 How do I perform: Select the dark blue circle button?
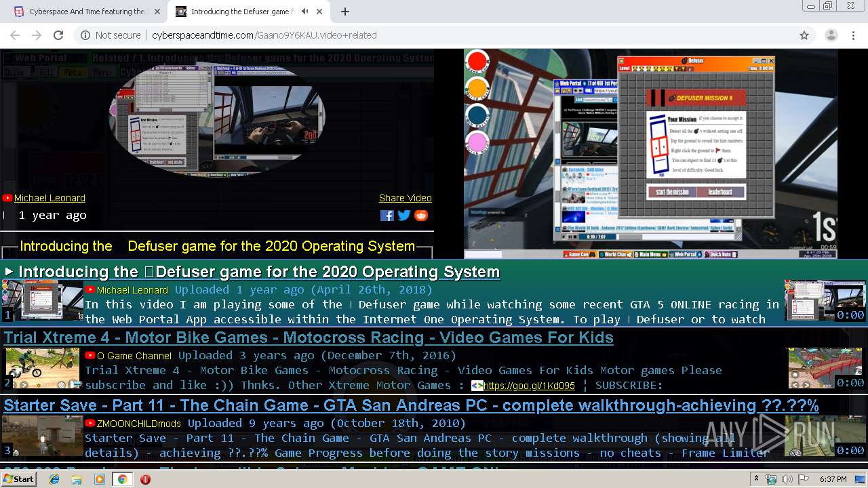pyautogui.click(x=477, y=115)
